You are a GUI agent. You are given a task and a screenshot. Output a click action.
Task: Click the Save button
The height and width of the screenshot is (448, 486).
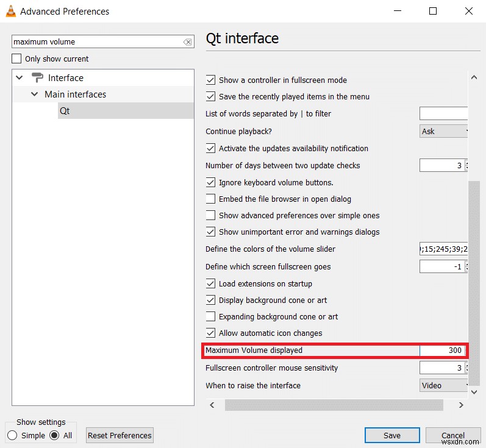[392, 435]
